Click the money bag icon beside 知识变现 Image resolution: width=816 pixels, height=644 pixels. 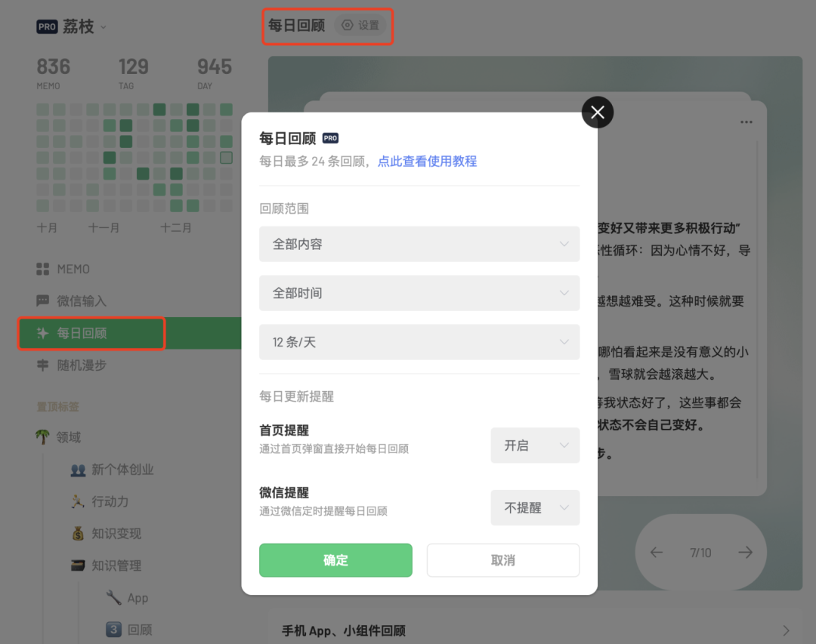click(78, 533)
